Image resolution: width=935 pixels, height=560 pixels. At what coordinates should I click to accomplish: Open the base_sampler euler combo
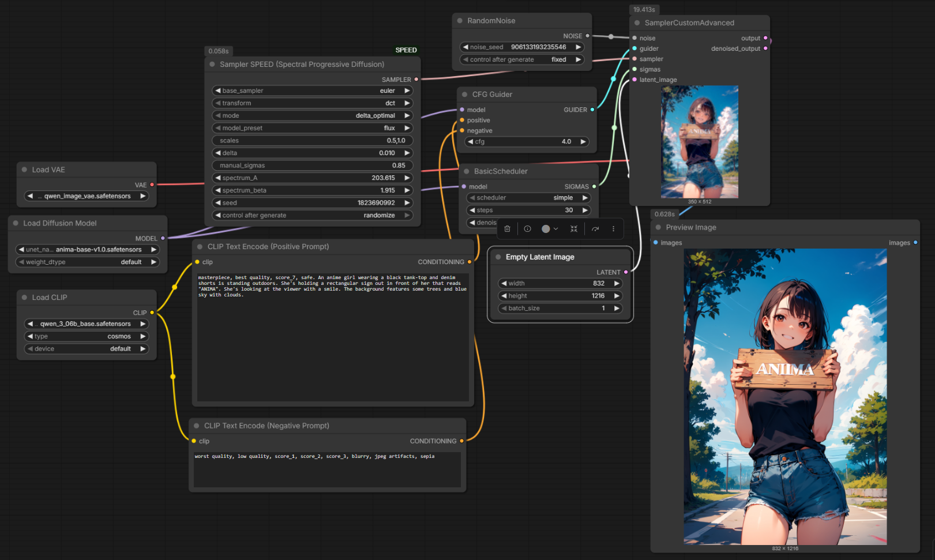point(312,91)
